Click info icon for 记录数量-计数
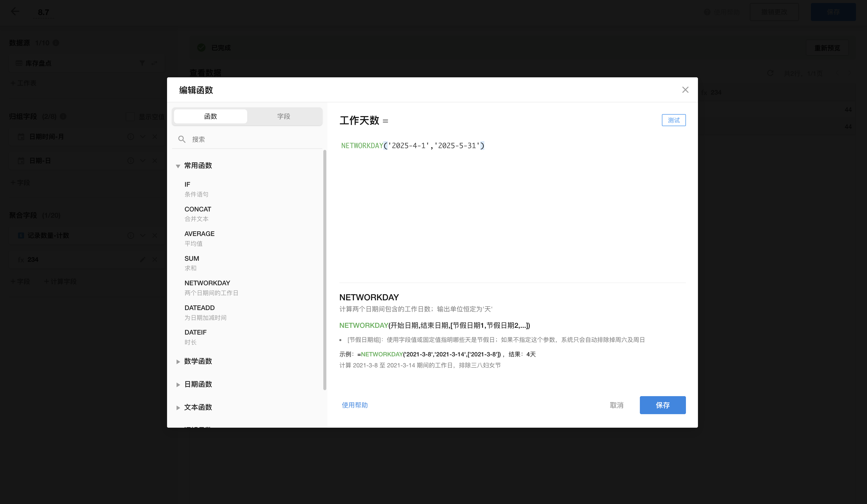 click(131, 235)
